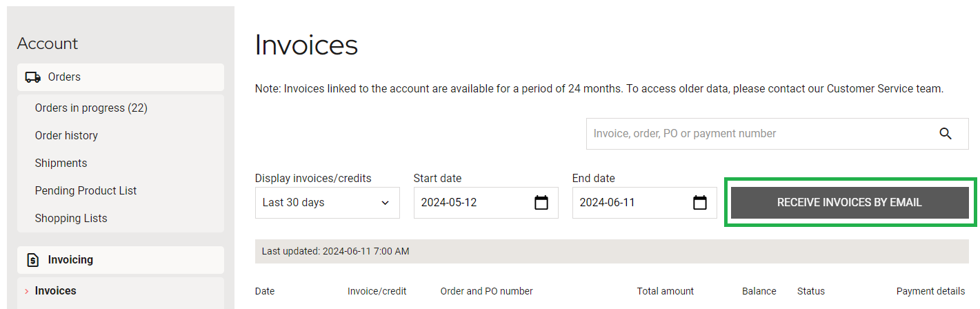Click the Orders truck icon
Viewport: 980px width, 309px height.
click(32, 77)
